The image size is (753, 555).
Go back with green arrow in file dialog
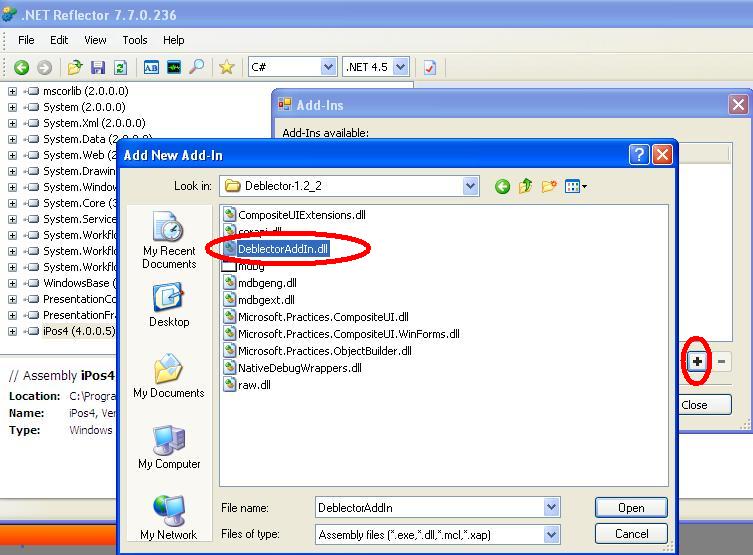click(502, 186)
